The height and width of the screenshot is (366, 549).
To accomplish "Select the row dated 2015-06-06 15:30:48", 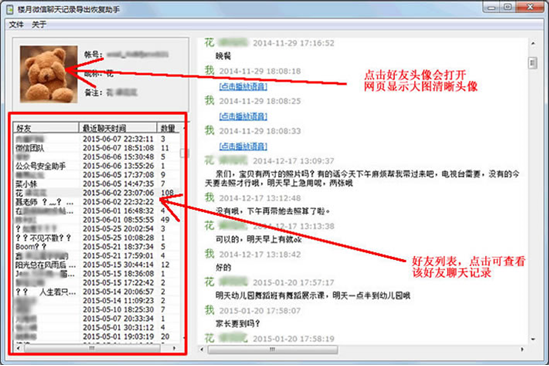I will (97, 157).
